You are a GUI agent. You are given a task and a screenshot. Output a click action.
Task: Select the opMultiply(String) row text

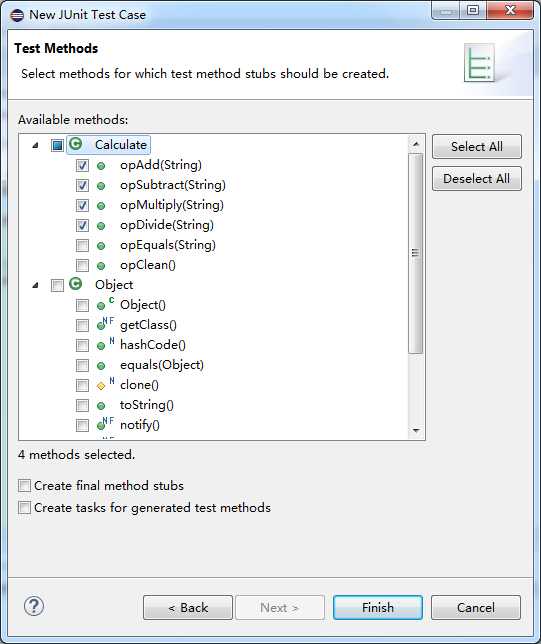[x=172, y=205]
